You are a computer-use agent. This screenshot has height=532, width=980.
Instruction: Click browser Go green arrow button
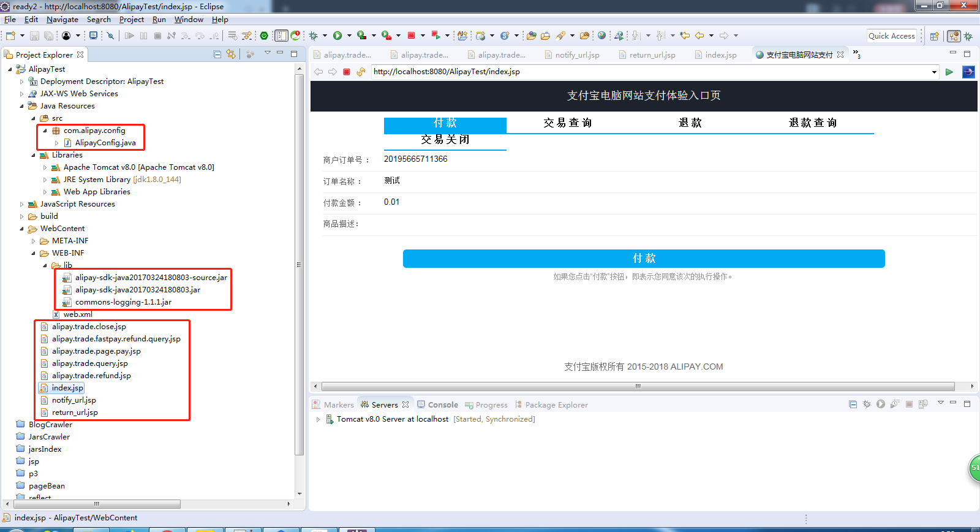coord(949,72)
